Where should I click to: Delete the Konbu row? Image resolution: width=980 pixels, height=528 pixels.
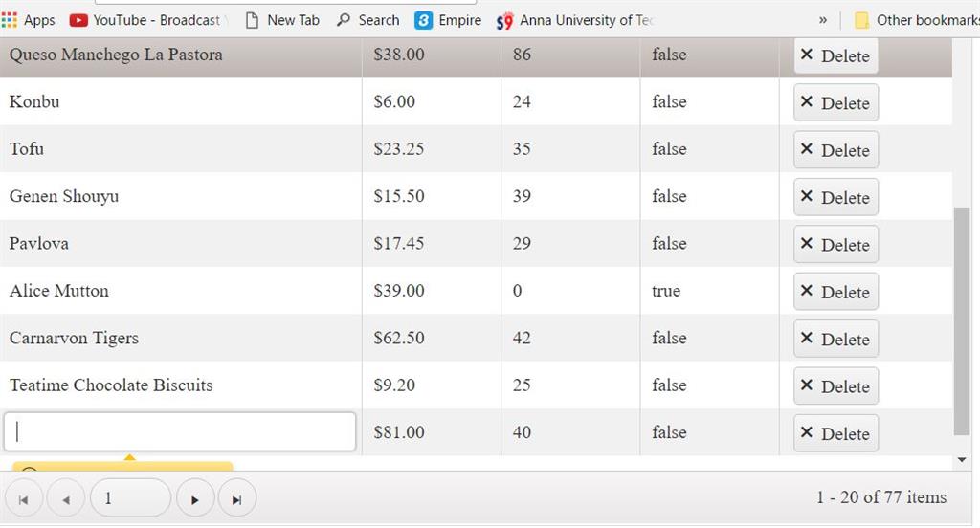(x=835, y=103)
